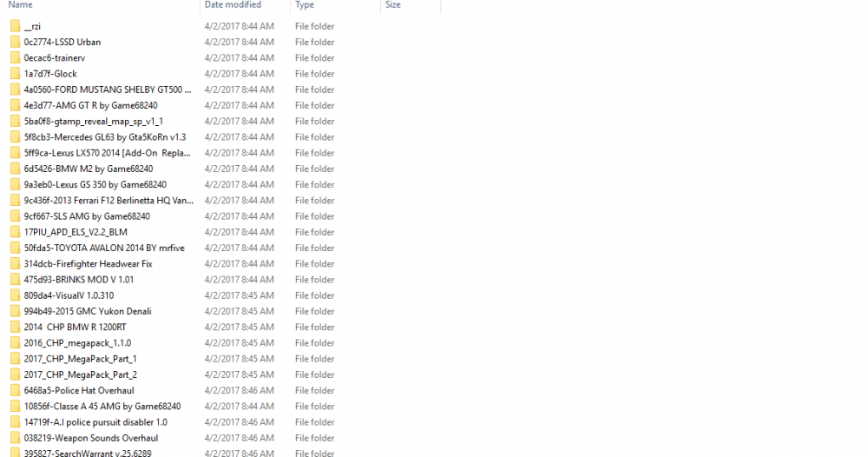This screenshot has width=868, height=457.
Task: Click folder icon of 475d93-BRINKS MOD V 1.01
Action: pos(15,280)
